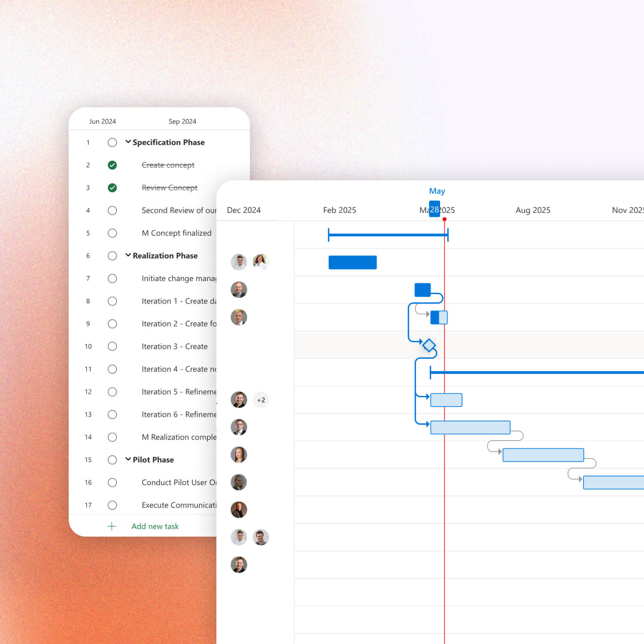Collapse the Pilot Phase group
644x644 pixels.
click(x=128, y=459)
